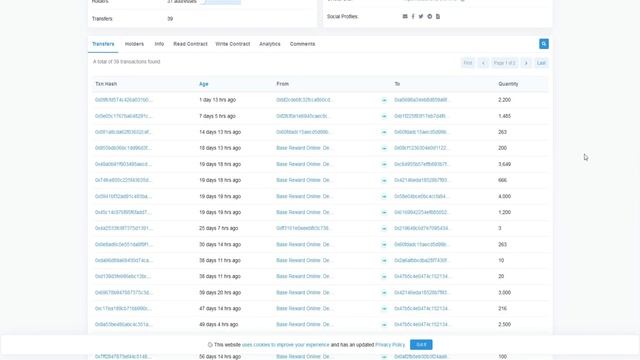Open the Txn Hash in the 47 days 14 hrs row

pos(123,309)
